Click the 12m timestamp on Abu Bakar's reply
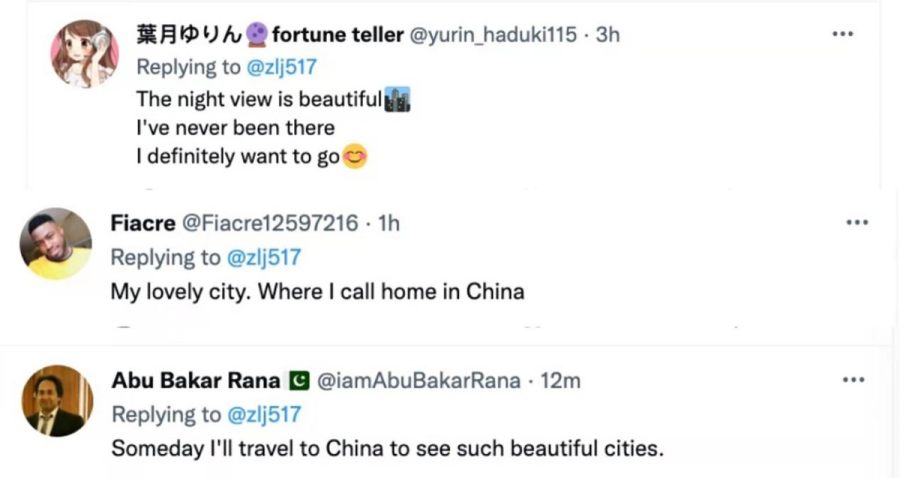This screenshot has width=900, height=478. click(x=560, y=381)
